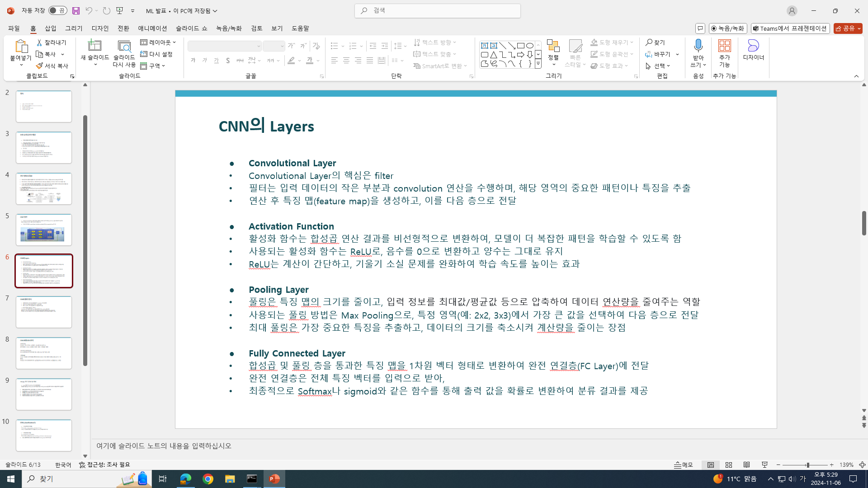This screenshot has height=488, width=868.
Task: Click the Designer icon in ribbon
Action: click(753, 46)
